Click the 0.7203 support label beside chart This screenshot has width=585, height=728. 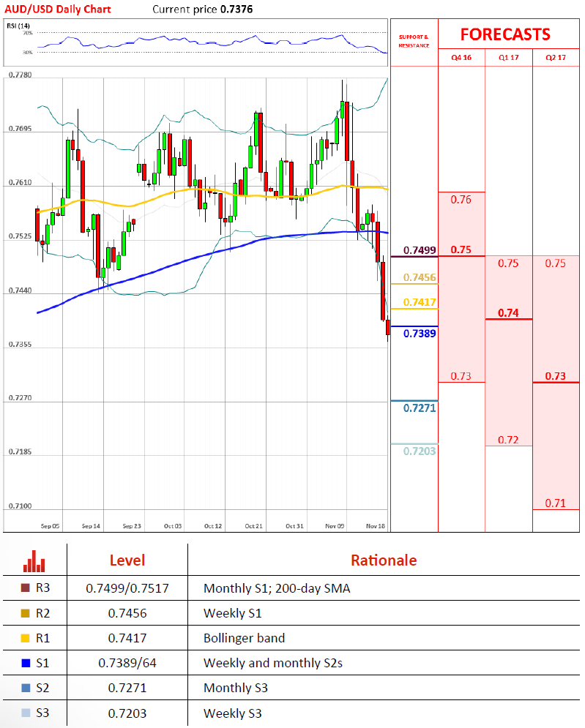pos(420,451)
